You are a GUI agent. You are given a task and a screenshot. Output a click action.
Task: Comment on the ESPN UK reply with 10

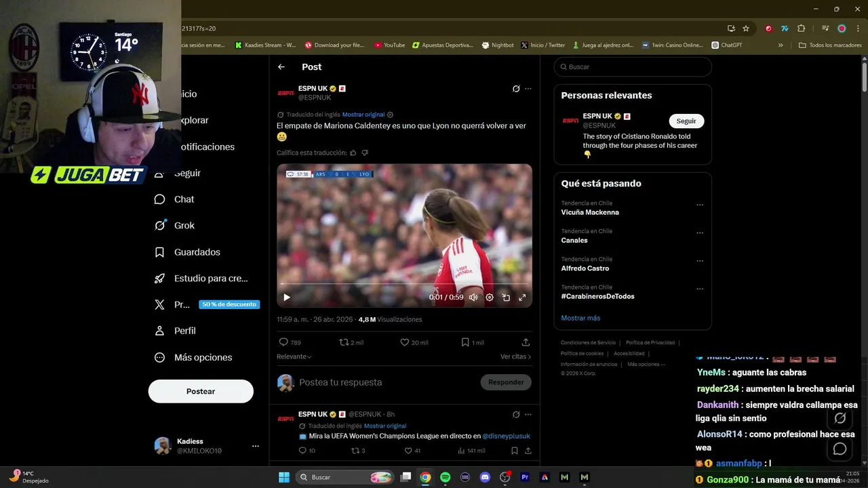pos(307,451)
